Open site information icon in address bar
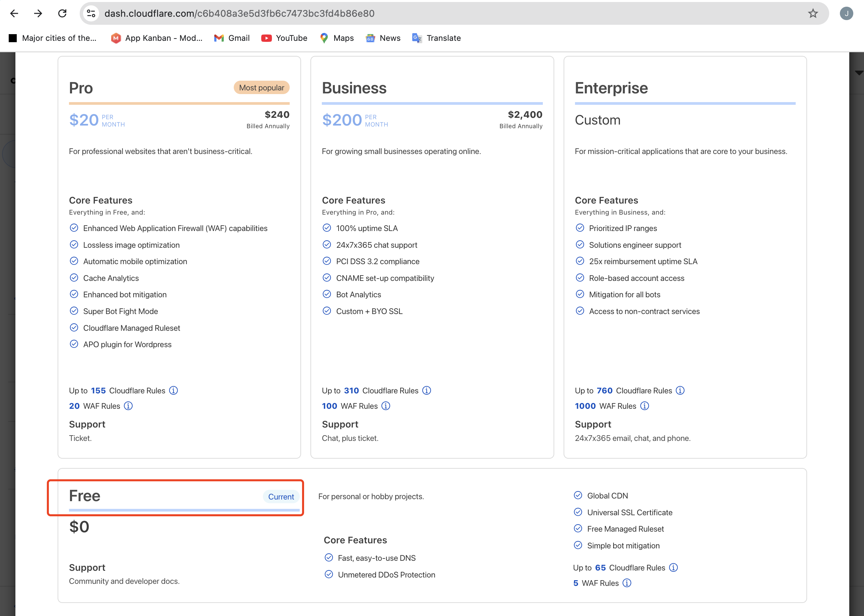The width and height of the screenshot is (864, 616). 91,14
